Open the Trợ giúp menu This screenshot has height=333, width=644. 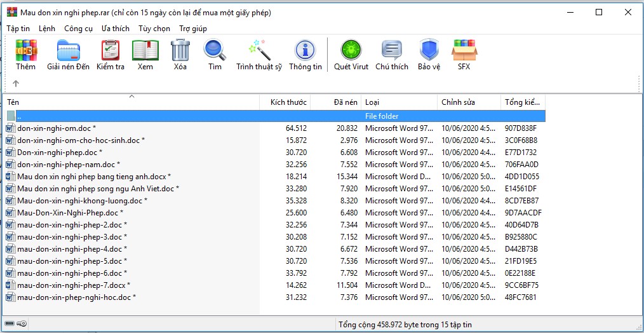[193, 29]
